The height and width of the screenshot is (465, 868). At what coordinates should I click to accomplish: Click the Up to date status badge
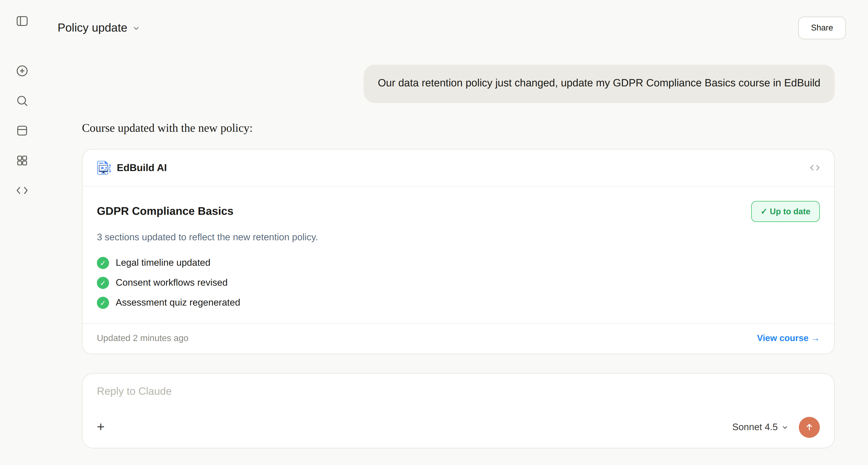coord(785,211)
